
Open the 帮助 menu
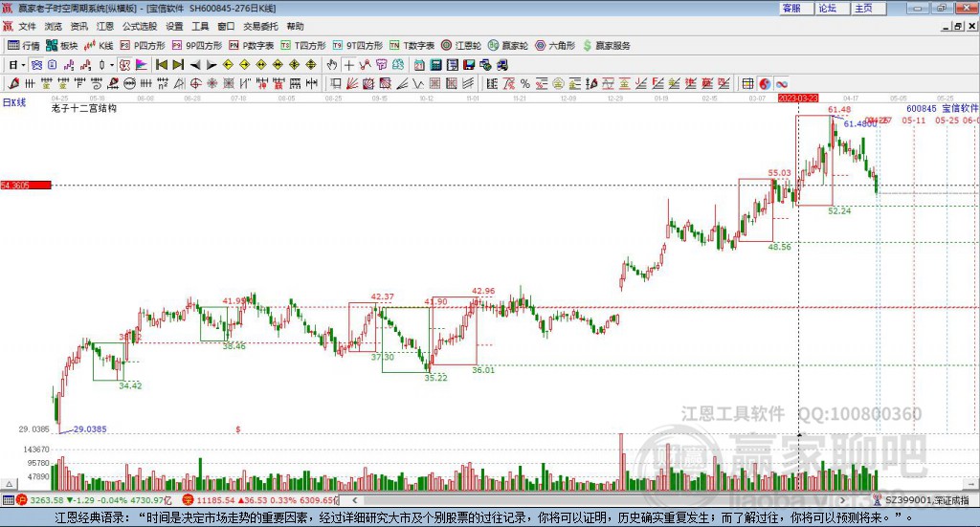[x=295, y=26]
